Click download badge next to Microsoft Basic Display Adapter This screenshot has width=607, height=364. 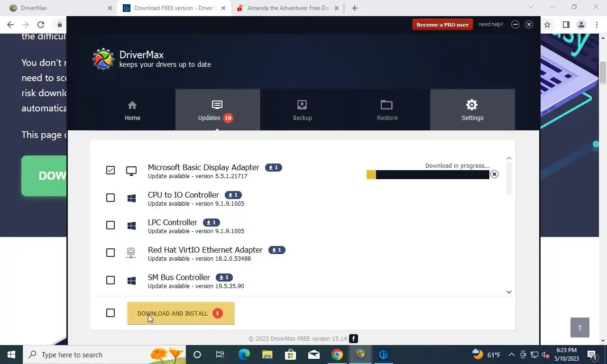click(274, 167)
